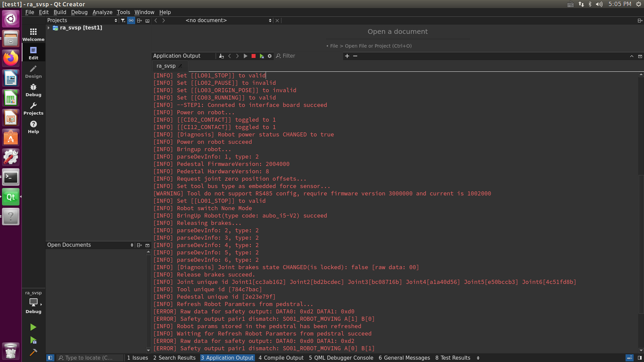Open the Test Results pane
The image size is (644, 362).
453,358
